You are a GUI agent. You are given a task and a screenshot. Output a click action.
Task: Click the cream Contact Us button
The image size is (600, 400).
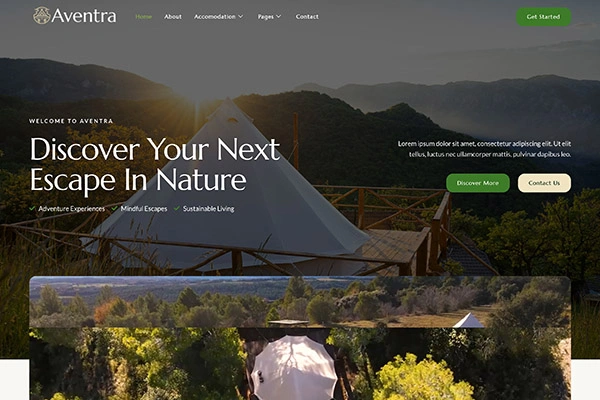[544, 183]
